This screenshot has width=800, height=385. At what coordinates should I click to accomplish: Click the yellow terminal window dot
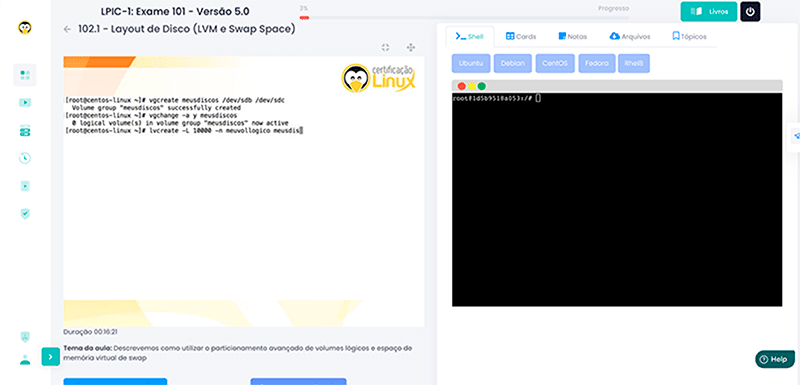(472, 86)
